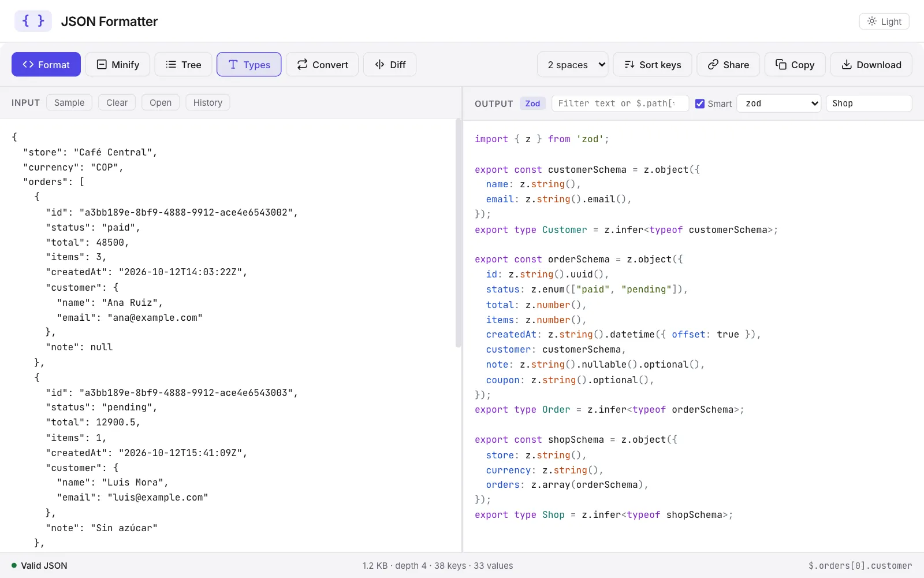Select the Types tab
This screenshot has width=924, height=578.
pos(249,65)
